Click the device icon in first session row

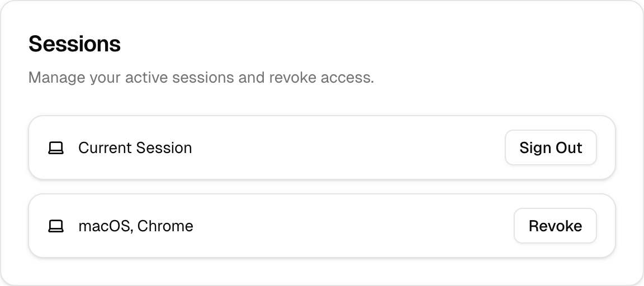tap(56, 148)
